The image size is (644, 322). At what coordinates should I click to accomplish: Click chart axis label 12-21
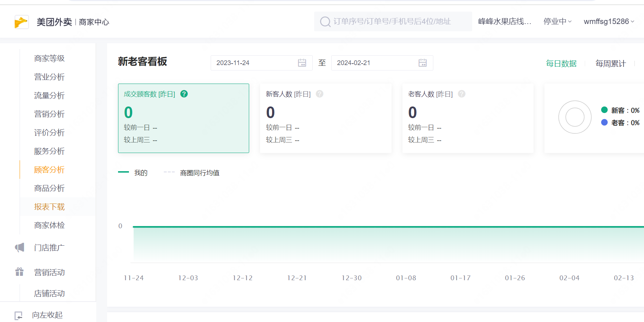point(297,278)
